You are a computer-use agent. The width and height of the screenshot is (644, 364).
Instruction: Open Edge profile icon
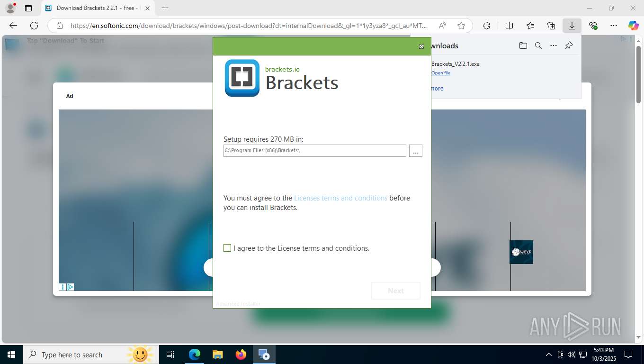point(10,8)
